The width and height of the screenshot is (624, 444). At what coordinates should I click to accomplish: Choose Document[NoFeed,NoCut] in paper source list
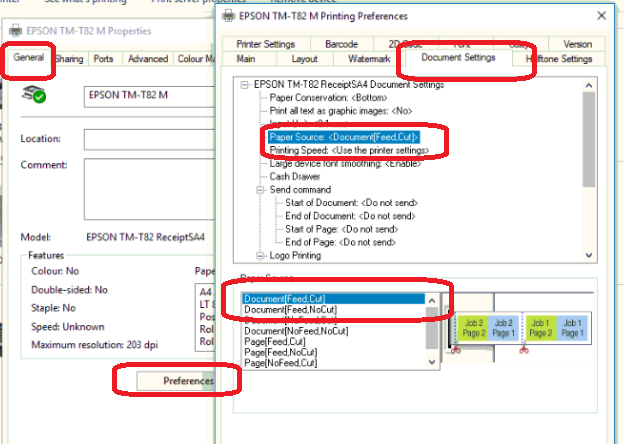pos(296,331)
